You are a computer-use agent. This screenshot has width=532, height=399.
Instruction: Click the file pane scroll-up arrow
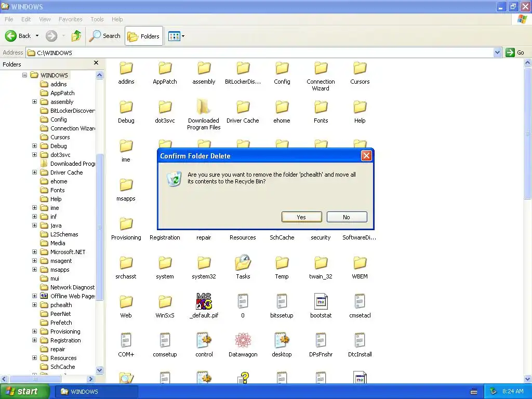528,63
